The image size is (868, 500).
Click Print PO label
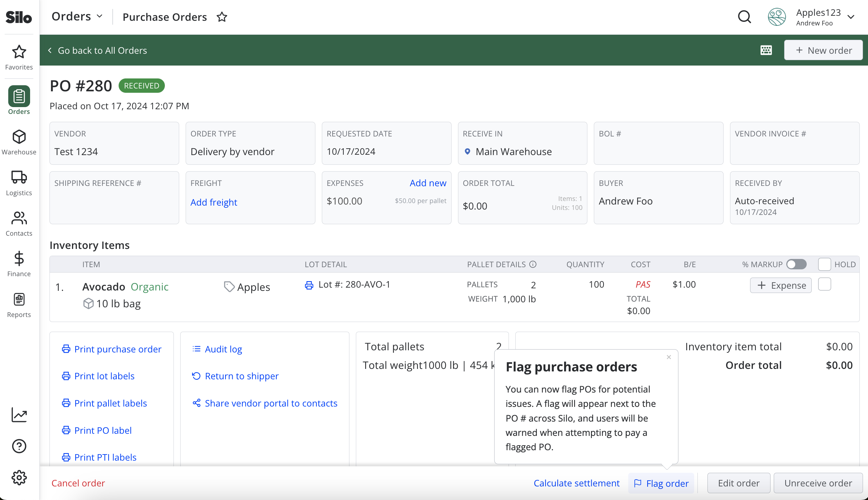(97, 431)
